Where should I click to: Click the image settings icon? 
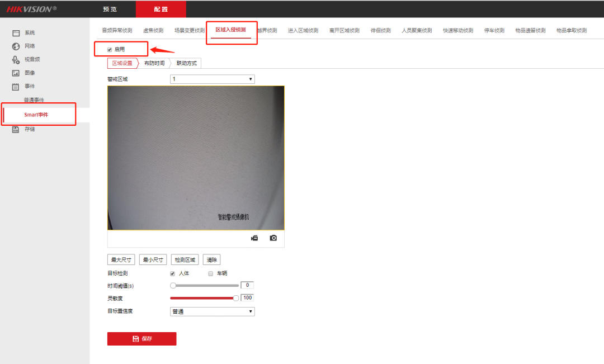[x=16, y=73]
